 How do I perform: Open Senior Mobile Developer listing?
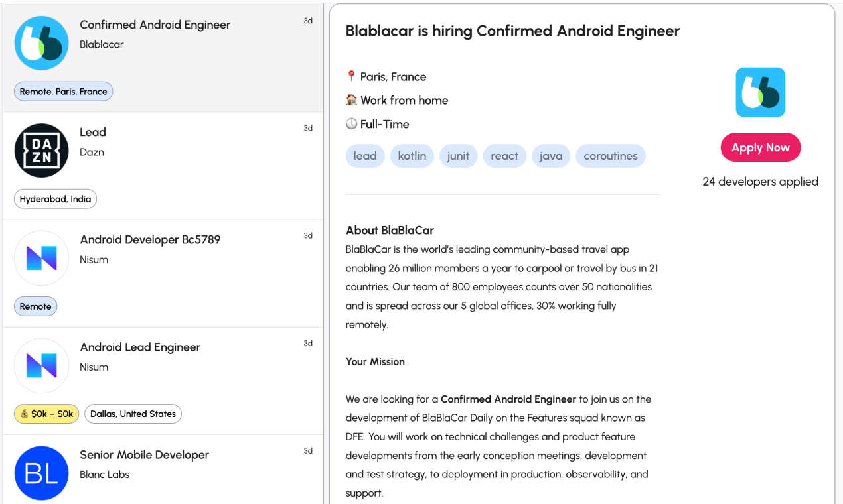click(x=144, y=454)
